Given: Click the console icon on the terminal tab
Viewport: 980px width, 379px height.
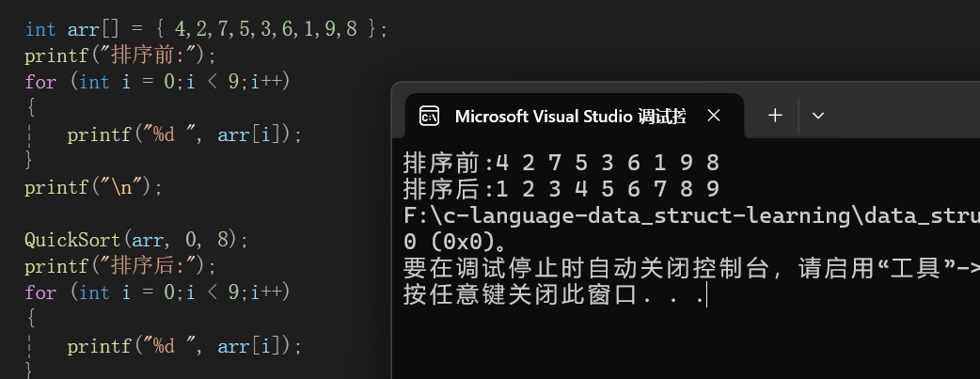Looking at the screenshot, I should [430, 116].
